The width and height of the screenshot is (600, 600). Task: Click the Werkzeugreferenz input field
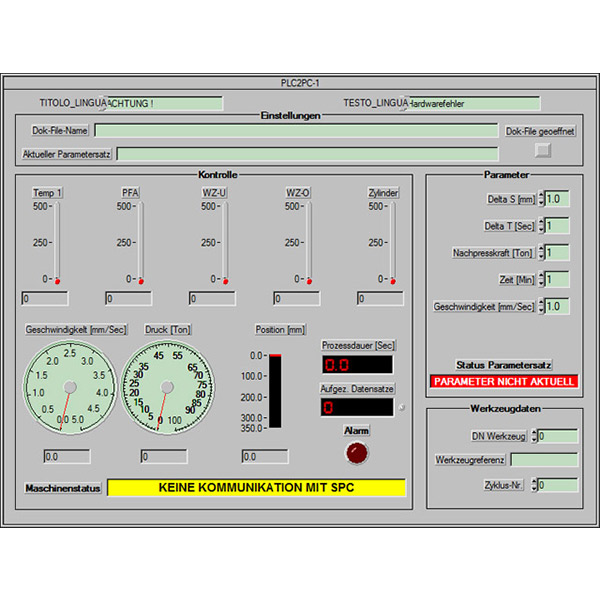click(x=544, y=460)
